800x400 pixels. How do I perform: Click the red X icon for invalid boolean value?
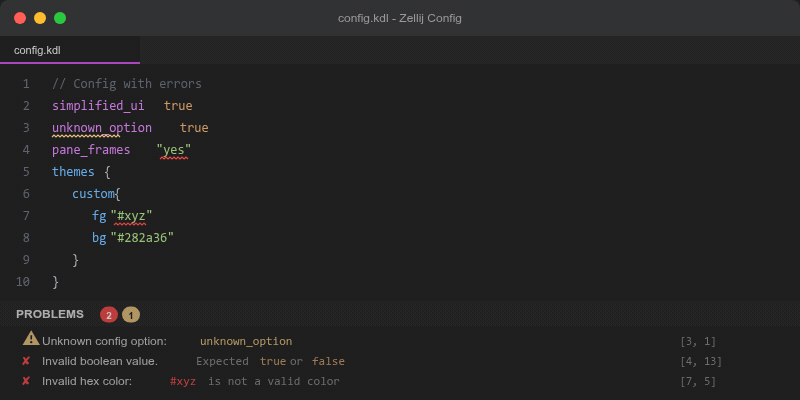tap(26, 361)
